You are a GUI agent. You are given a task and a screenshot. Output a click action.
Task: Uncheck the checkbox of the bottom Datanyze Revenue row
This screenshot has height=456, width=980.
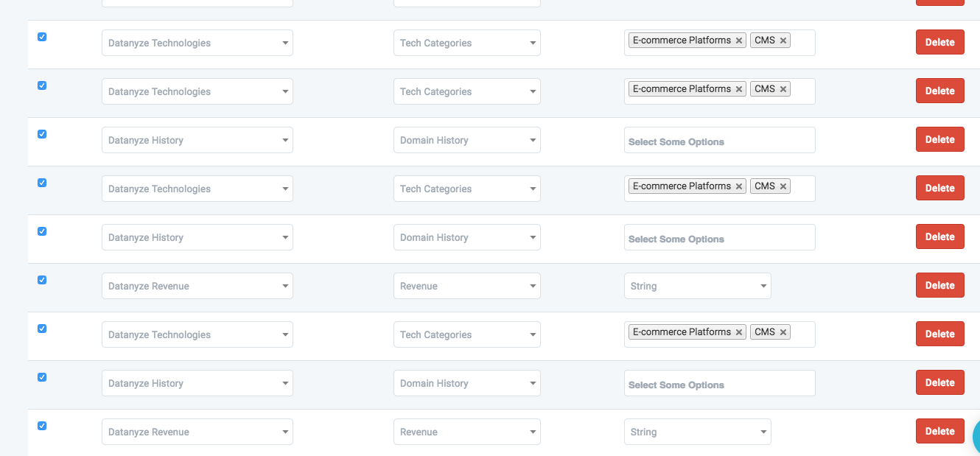pos(42,426)
